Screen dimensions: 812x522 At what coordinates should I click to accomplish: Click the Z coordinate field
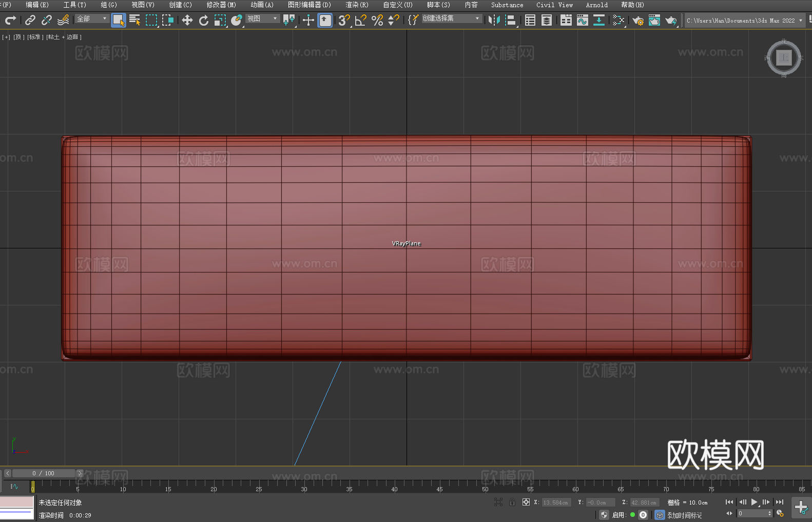644,502
